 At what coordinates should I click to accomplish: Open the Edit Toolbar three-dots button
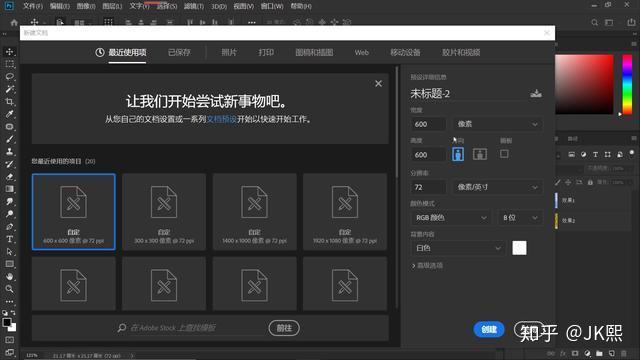[9, 301]
